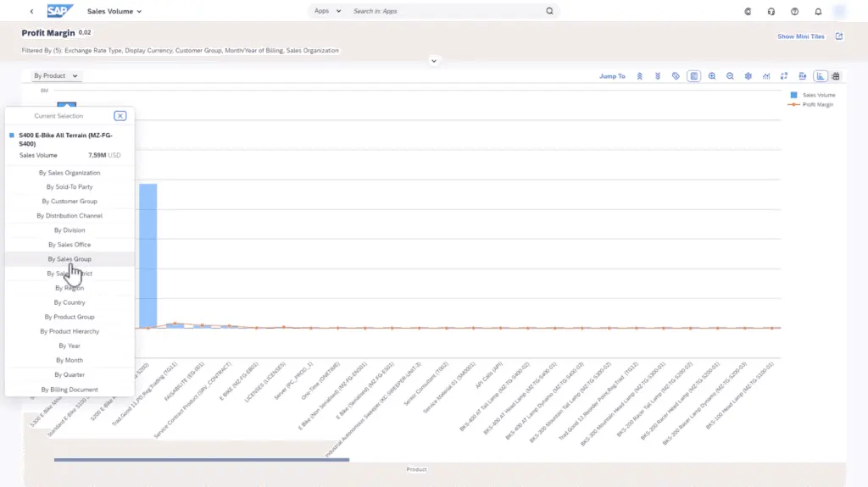Choose By Product Group drilldown
The image size is (868, 487).
(x=70, y=317)
